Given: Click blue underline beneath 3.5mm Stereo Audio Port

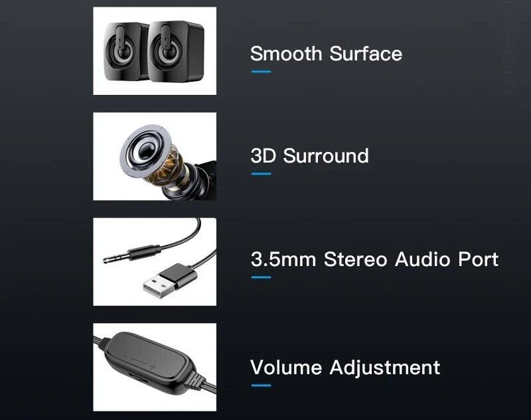Looking at the screenshot, I should [261, 277].
